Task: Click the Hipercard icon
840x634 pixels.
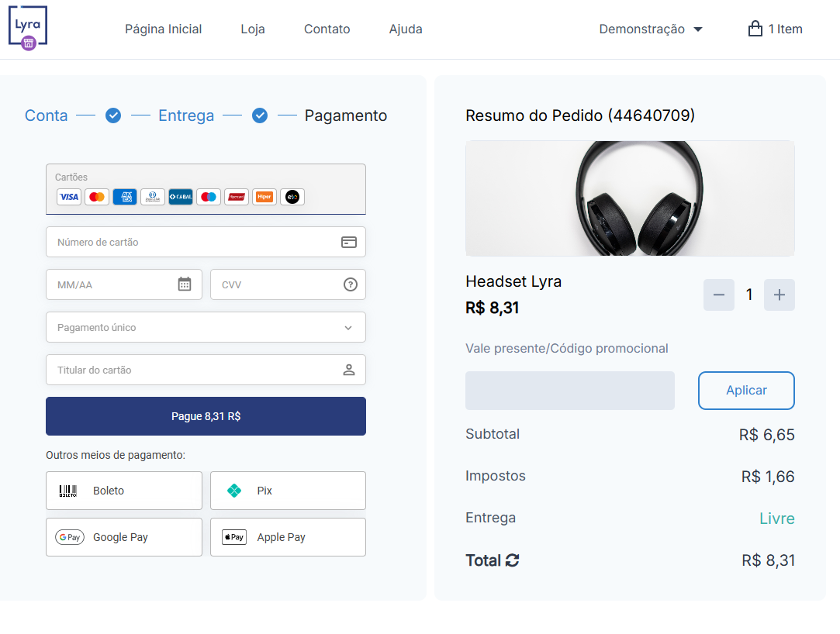Action: tap(237, 197)
